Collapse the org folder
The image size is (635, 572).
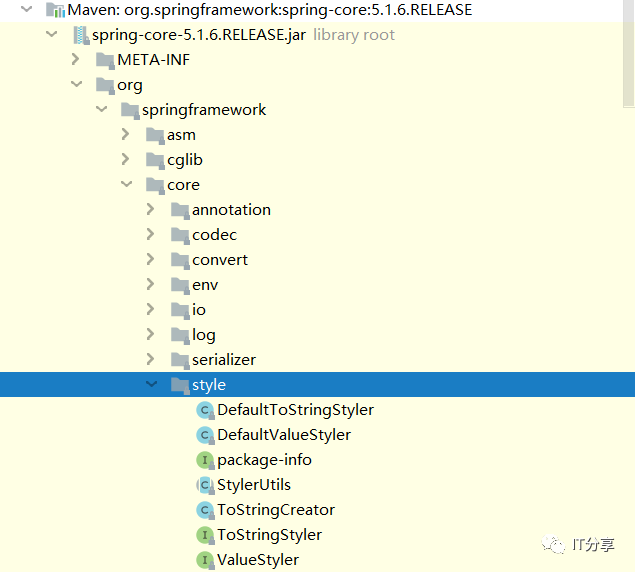pyautogui.click(x=77, y=84)
